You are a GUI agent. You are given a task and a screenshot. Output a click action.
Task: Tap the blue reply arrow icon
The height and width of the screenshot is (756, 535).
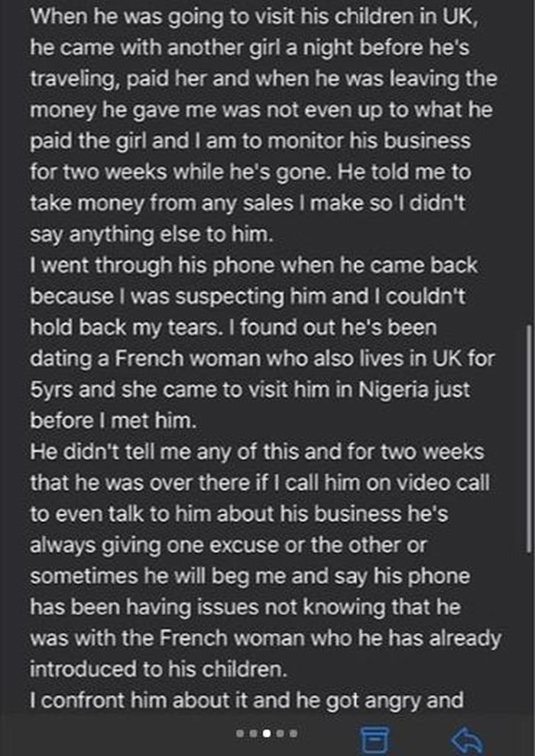pyautogui.click(x=467, y=739)
